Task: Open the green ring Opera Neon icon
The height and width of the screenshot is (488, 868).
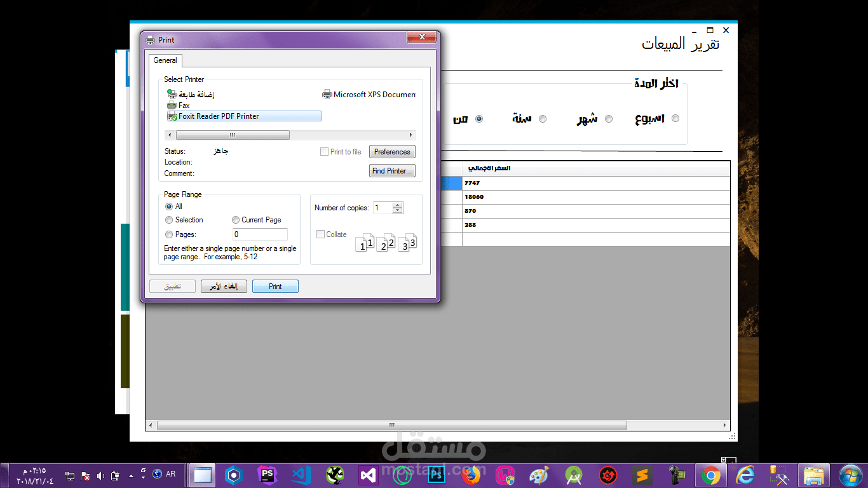Action: [x=402, y=475]
